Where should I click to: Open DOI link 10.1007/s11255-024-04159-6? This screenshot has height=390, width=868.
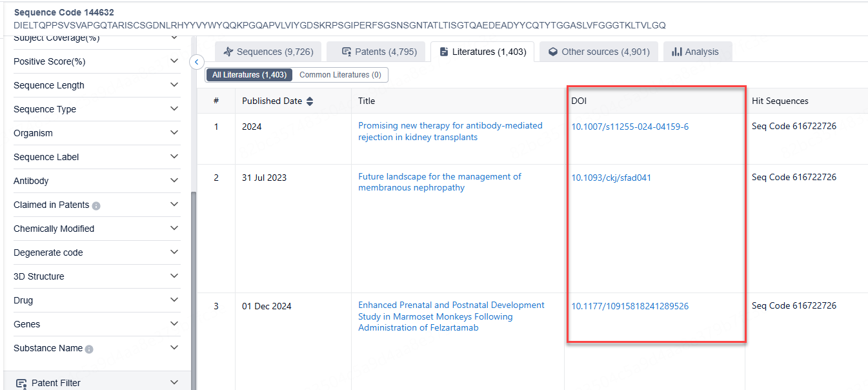click(630, 127)
